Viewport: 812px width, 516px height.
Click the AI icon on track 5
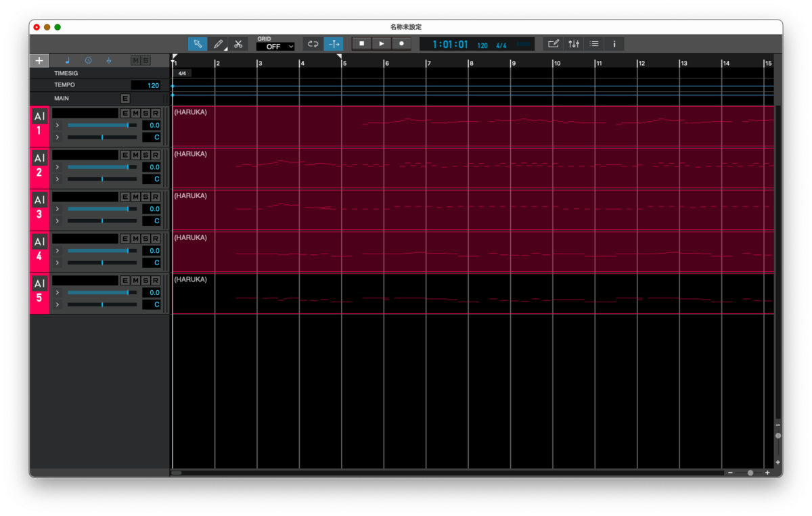click(x=39, y=284)
